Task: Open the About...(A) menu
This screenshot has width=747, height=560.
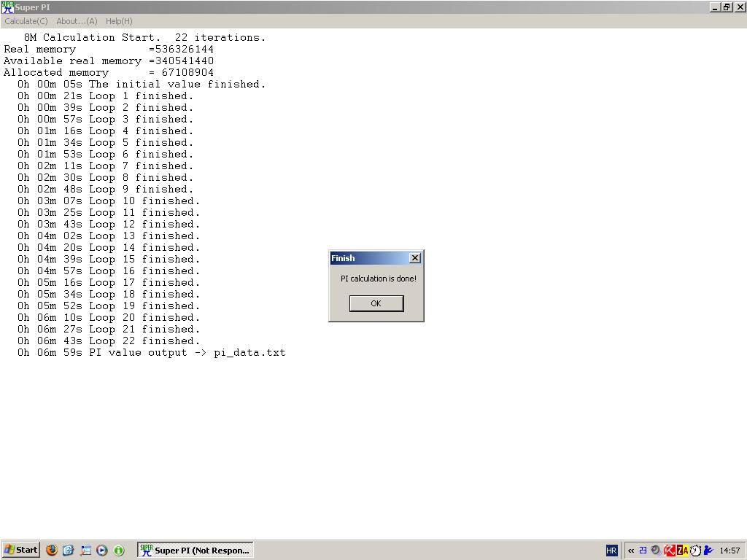Action: pyautogui.click(x=77, y=21)
